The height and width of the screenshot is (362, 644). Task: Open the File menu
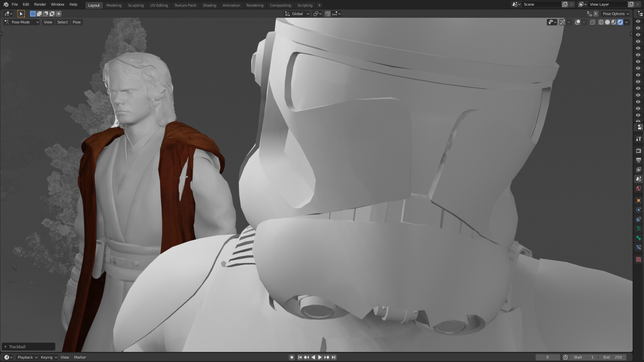click(15, 4)
